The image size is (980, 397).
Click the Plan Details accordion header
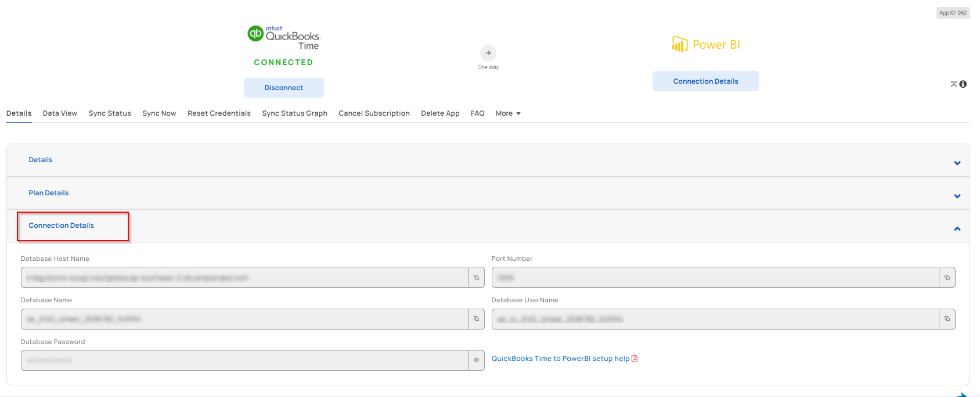(488, 193)
